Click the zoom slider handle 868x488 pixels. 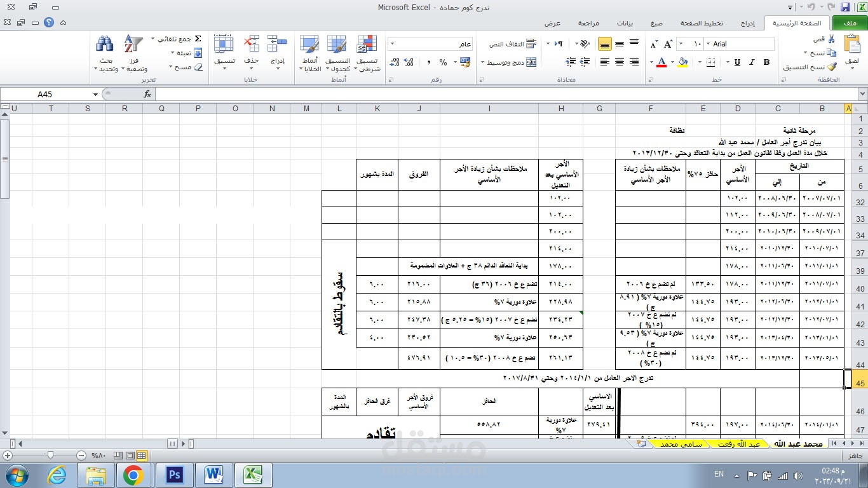[x=50, y=455]
